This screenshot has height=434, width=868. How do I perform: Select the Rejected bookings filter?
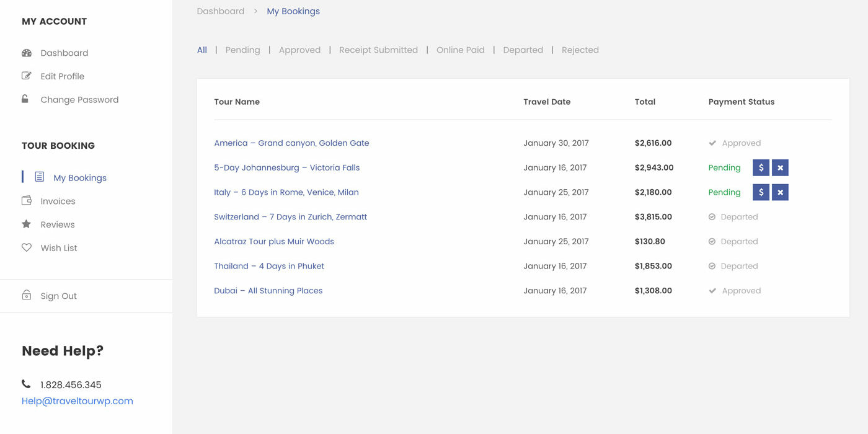(580, 50)
